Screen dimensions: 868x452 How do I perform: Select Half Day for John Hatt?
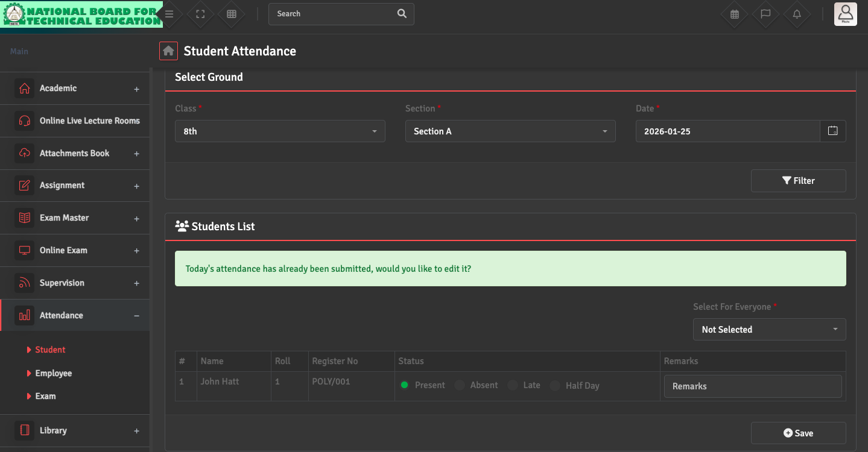click(555, 386)
